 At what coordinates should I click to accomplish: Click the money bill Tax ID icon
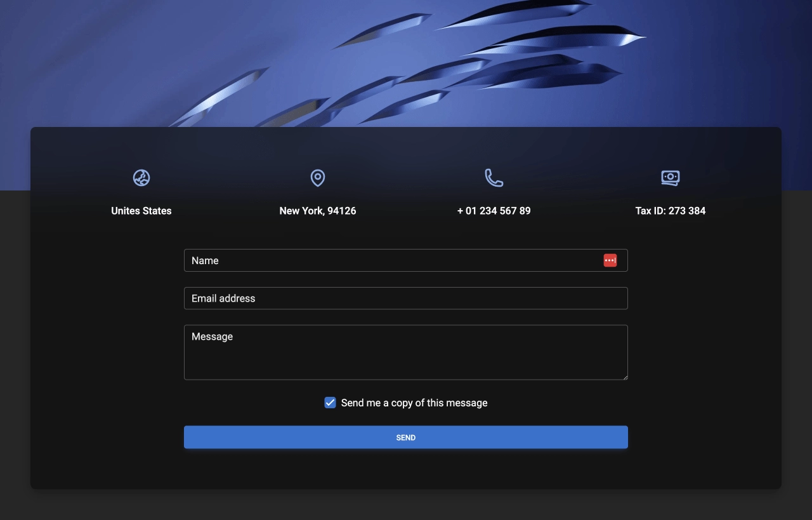tap(671, 178)
